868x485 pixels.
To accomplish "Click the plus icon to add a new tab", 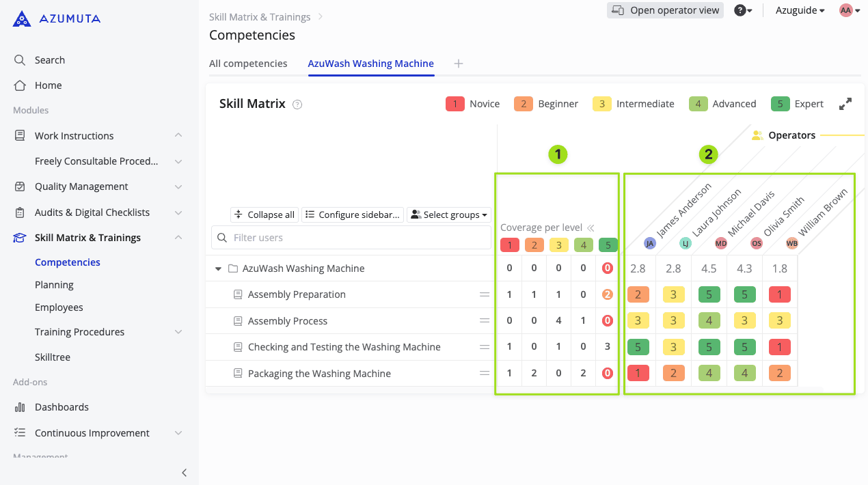I will tap(459, 64).
